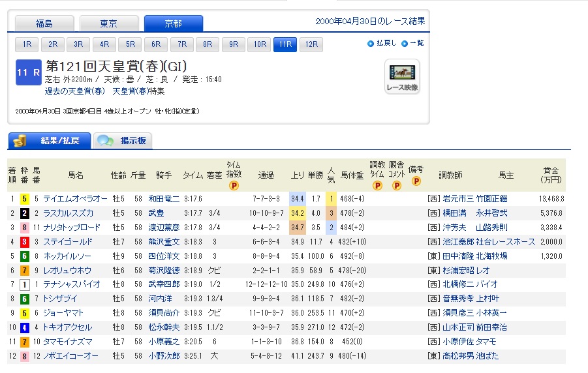The height and width of the screenshot is (373, 588).
Task: Click the P icon under タイム指数
Action: coord(234,185)
